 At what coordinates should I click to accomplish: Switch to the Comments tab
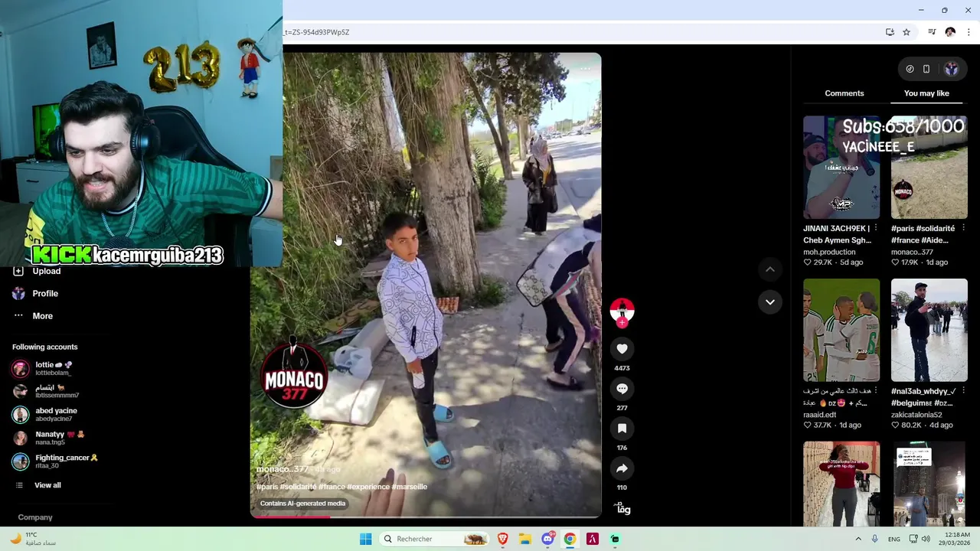coord(844,93)
